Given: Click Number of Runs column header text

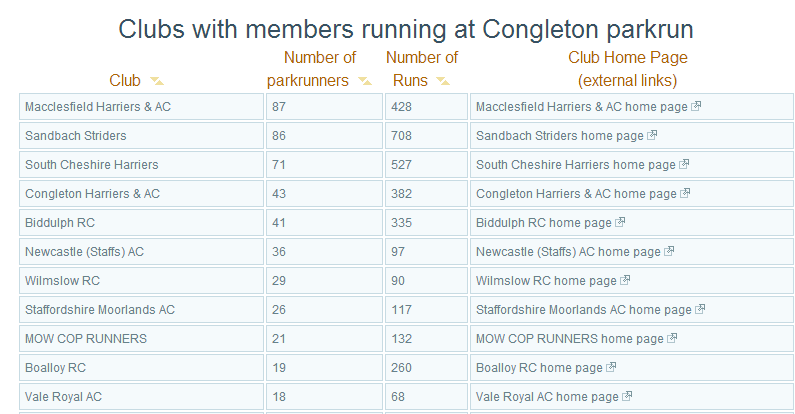Looking at the screenshot, I should coord(422,69).
